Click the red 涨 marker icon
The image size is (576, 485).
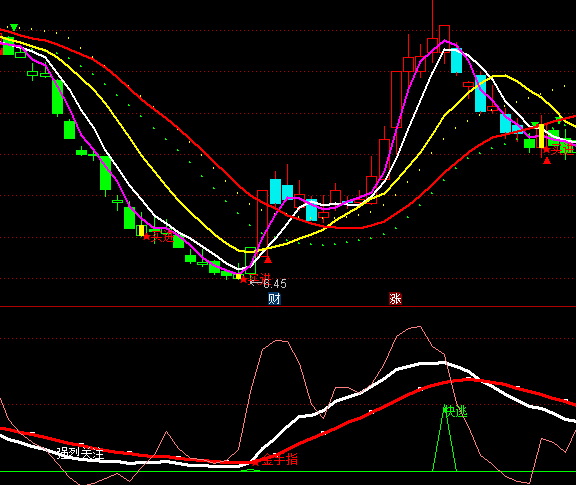tap(395, 299)
